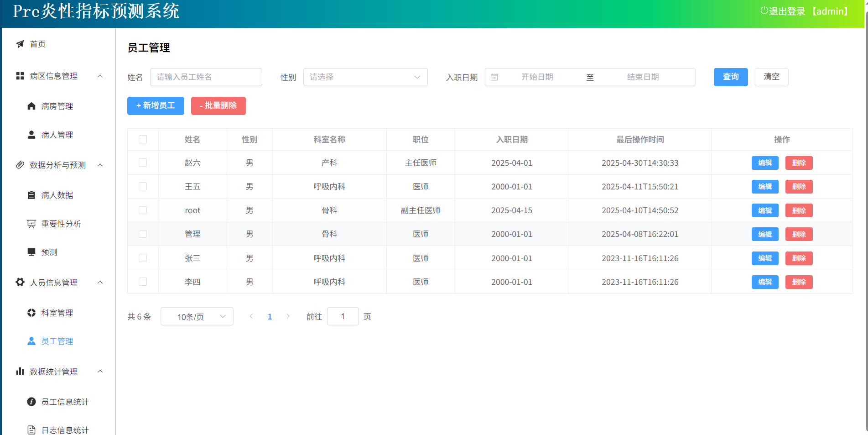The image size is (868, 435).
Task: Click the presentation icon for 重要性分析
Action: pos(31,224)
